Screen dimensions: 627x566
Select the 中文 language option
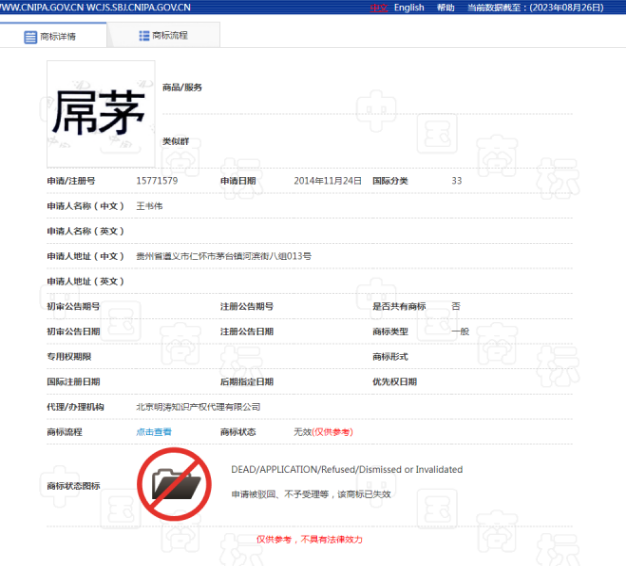pos(379,8)
